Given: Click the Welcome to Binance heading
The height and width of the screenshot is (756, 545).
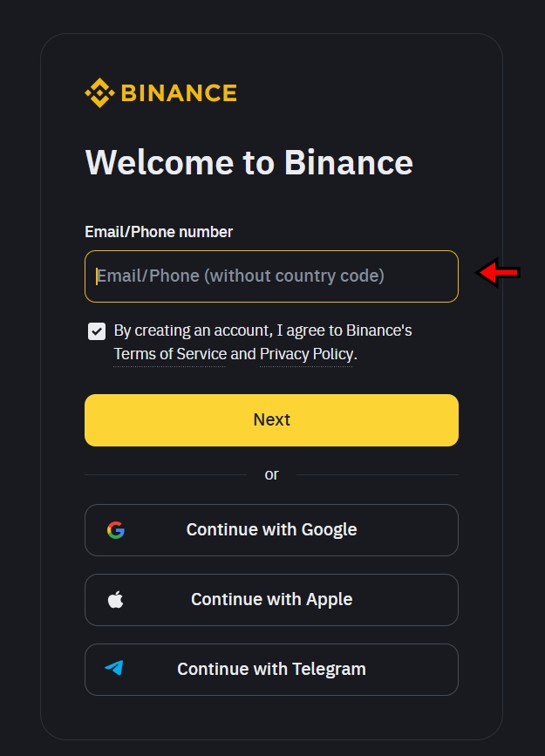Looking at the screenshot, I should [249, 163].
